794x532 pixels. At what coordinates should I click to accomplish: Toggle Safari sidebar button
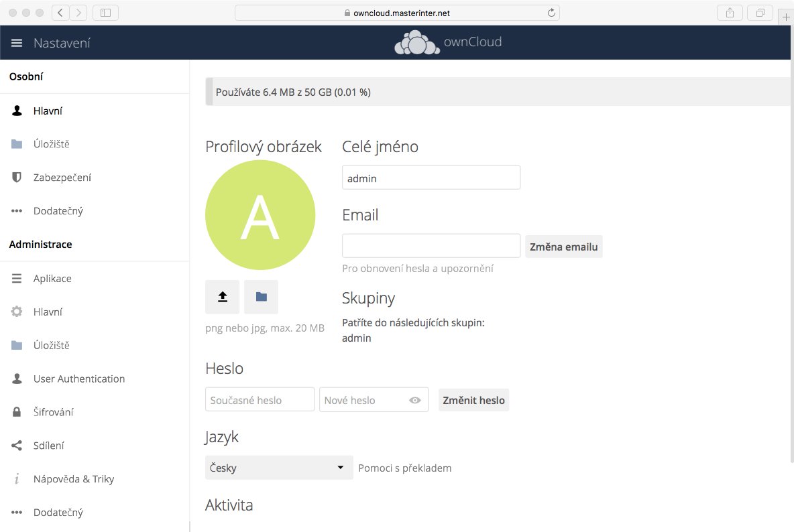click(105, 13)
